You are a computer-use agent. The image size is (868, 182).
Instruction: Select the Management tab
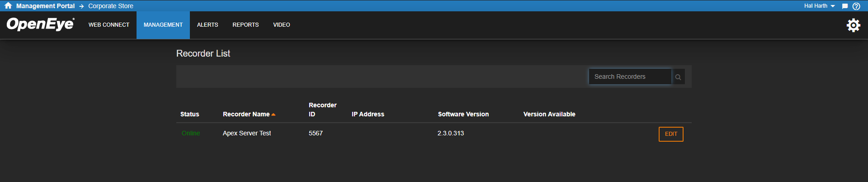[163, 25]
